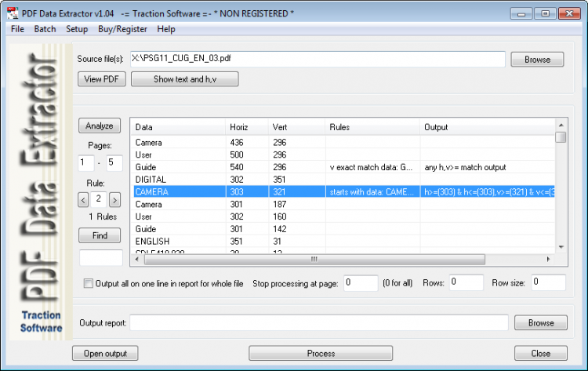Image resolution: width=588 pixels, height=371 pixels.
Task: Click list vertical scrollbar down arrow
Action: pos(561,247)
